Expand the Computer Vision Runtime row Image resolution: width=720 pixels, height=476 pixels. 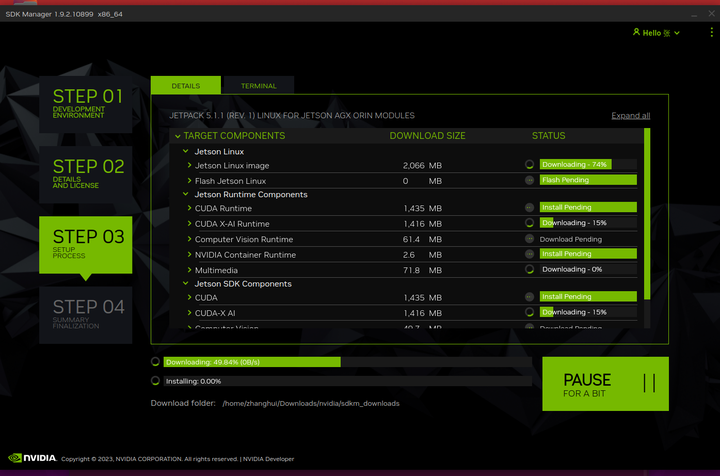[189, 239]
